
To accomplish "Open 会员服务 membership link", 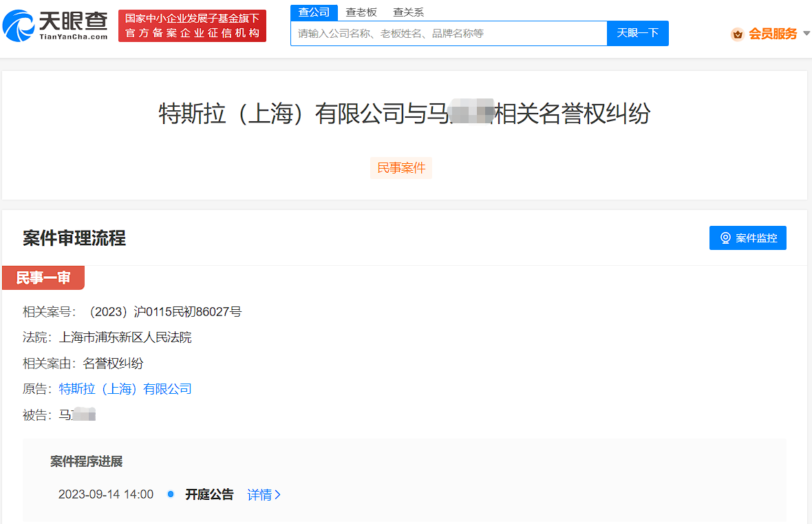I will pyautogui.click(x=773, y=34).
